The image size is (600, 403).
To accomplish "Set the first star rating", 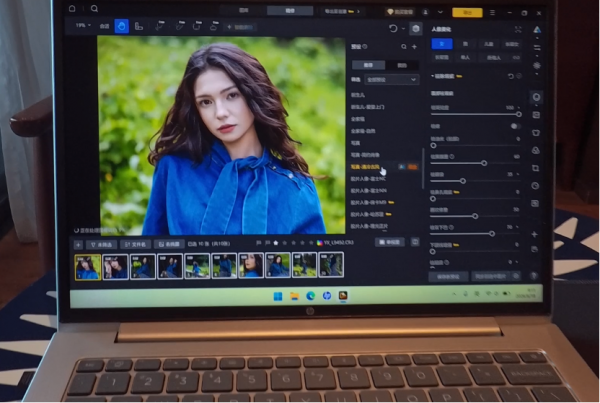I will click(x=276, y=243).
